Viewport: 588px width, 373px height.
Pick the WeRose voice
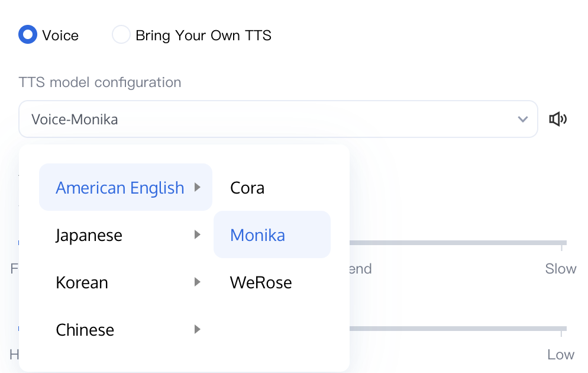click(261, 282)
